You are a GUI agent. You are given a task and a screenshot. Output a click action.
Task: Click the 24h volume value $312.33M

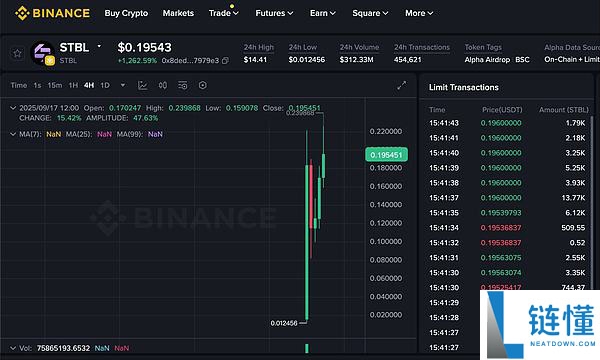point(356,60)
